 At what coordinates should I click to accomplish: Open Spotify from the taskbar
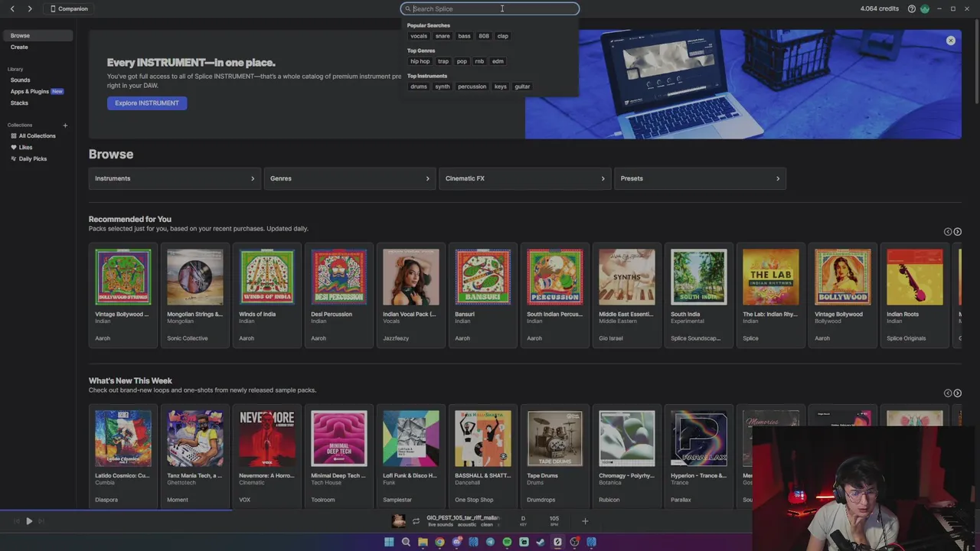(x=507, y=542)
